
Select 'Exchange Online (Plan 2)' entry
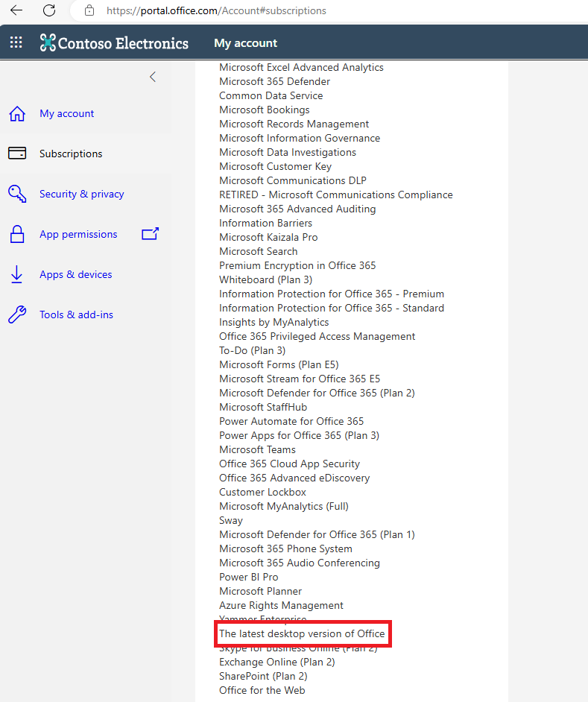click(276, 663)
